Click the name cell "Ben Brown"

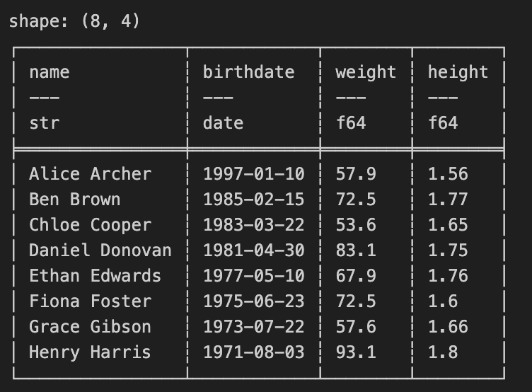pyautogui.click(x=74, y=200)
